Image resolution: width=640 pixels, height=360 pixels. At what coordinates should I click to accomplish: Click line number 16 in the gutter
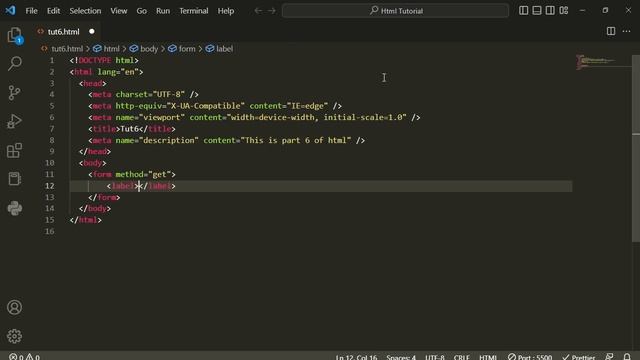point(49,231)
